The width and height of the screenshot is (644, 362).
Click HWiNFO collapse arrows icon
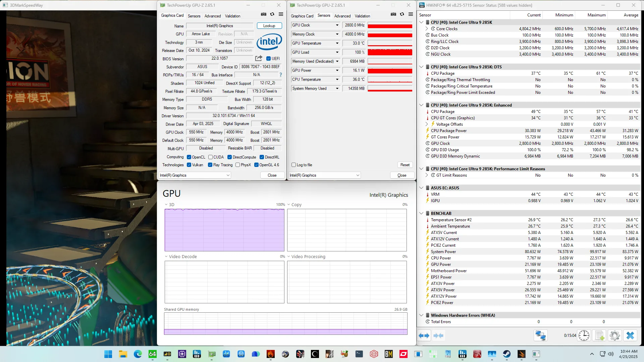point(438,336)
